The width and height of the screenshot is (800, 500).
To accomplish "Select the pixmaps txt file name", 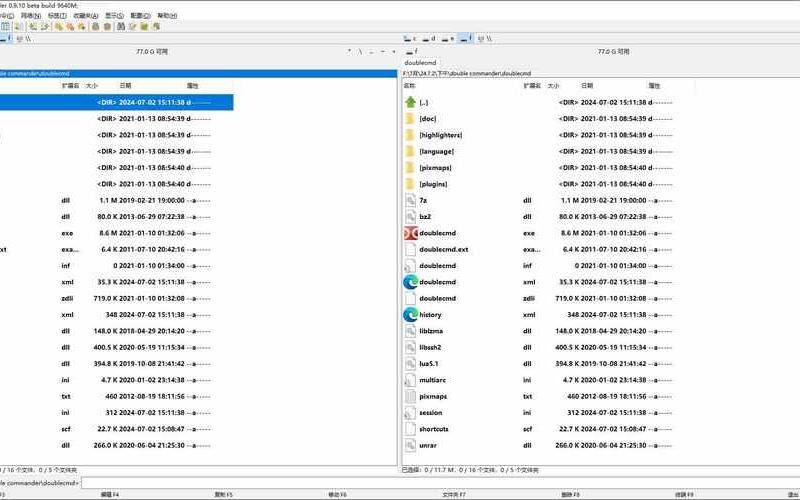I will pos(433,396).
